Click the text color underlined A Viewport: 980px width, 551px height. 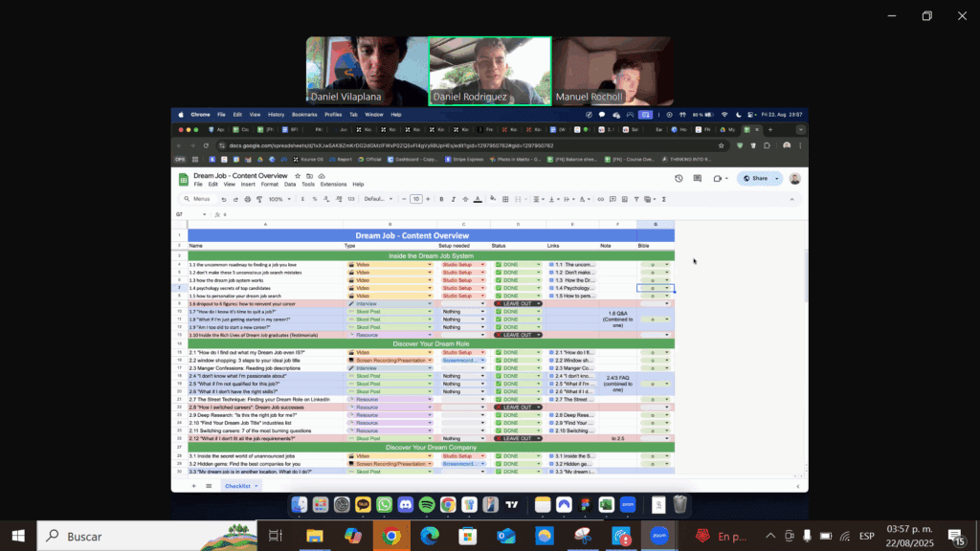coord(478,199)
